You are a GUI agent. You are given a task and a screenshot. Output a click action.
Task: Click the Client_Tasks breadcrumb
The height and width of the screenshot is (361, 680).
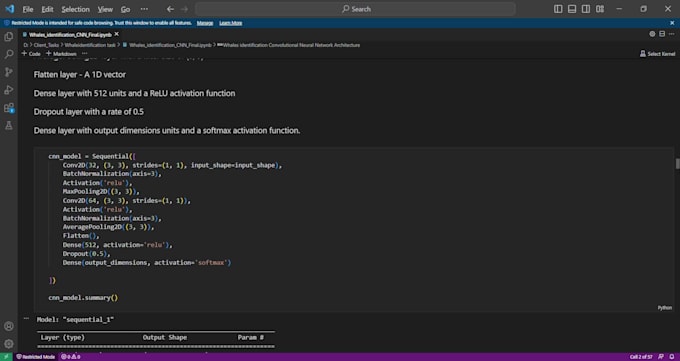click(46, 45)
